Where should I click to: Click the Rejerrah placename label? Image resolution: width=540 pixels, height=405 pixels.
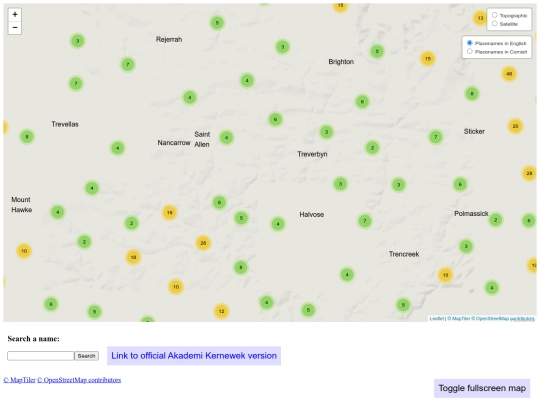click(169, 40)
